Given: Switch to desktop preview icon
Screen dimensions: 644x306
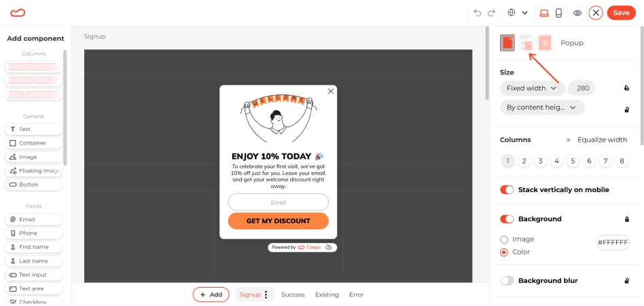Looking at the screenshot, I should pyautogui.click(x=543, y=13).
